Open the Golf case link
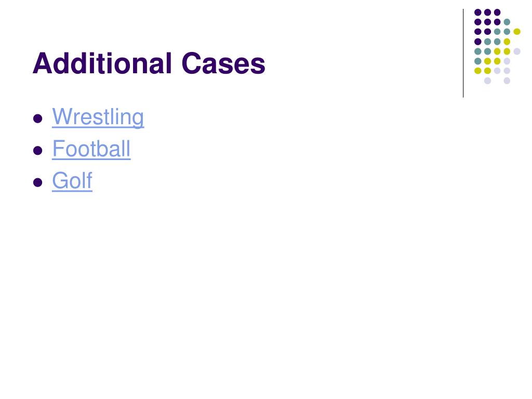The height and width of the screenshot is (399, 532). pos(72,181)
